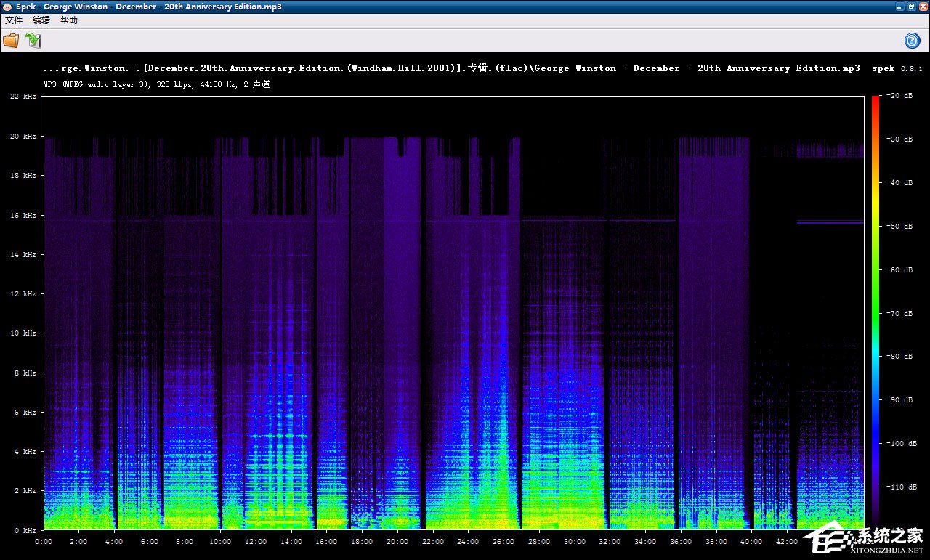
Task: Click the dB color scale bar
Action: click(875, 312)
